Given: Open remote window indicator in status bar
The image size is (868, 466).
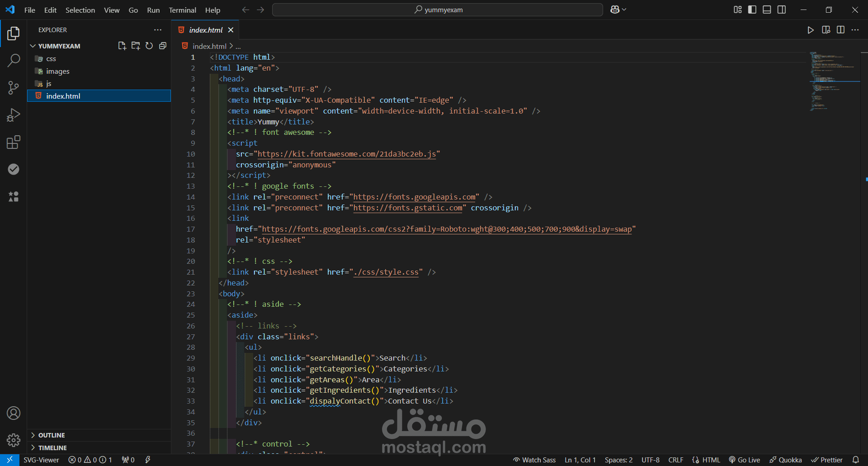Looking at the screenshot, I should (x=9, y=460).
